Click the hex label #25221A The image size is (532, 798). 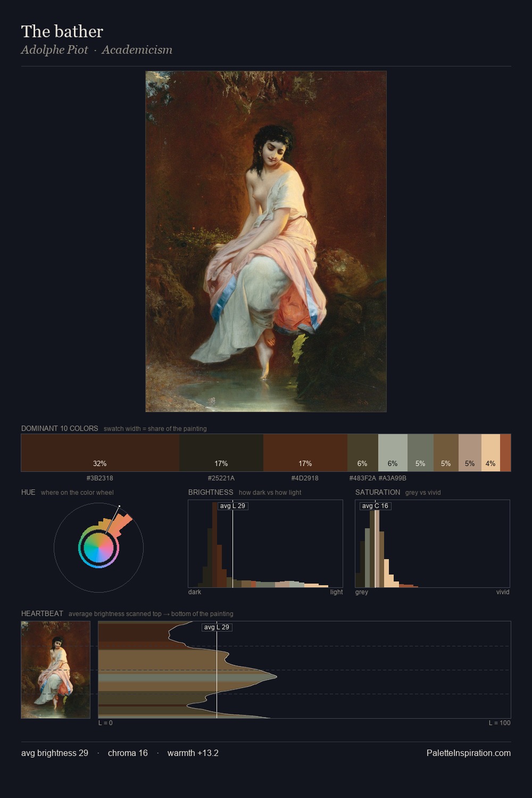221,478
